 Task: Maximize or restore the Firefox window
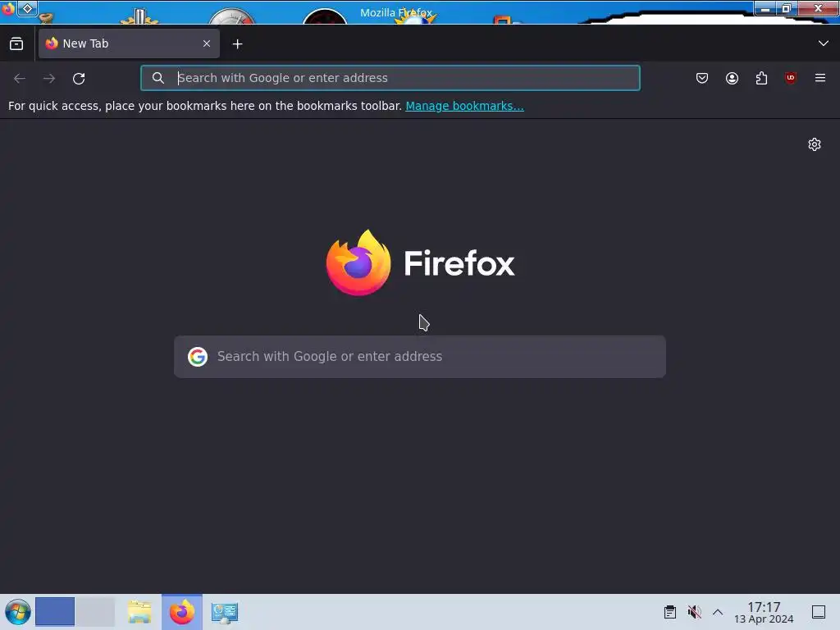(x=787, y=8)
